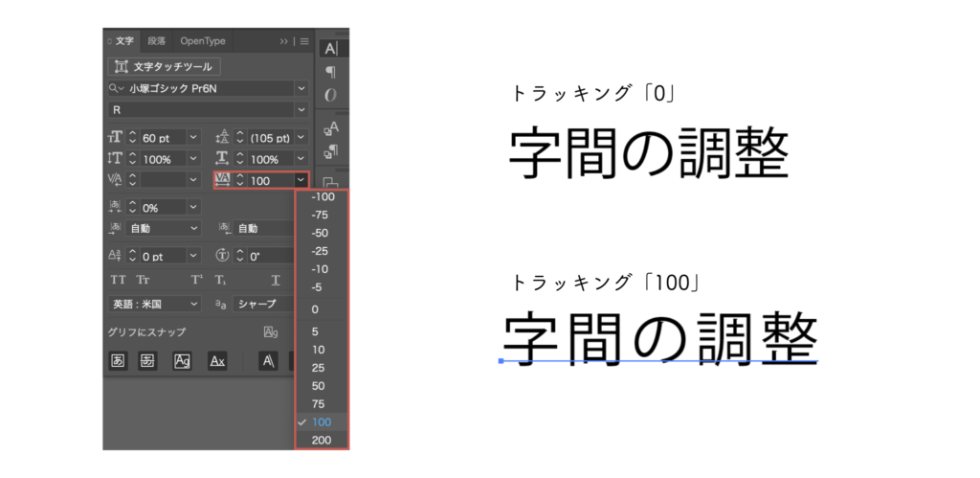
Task: Toggle Underline text formatting
Action: pyautogui.click(x=275, y=280)
